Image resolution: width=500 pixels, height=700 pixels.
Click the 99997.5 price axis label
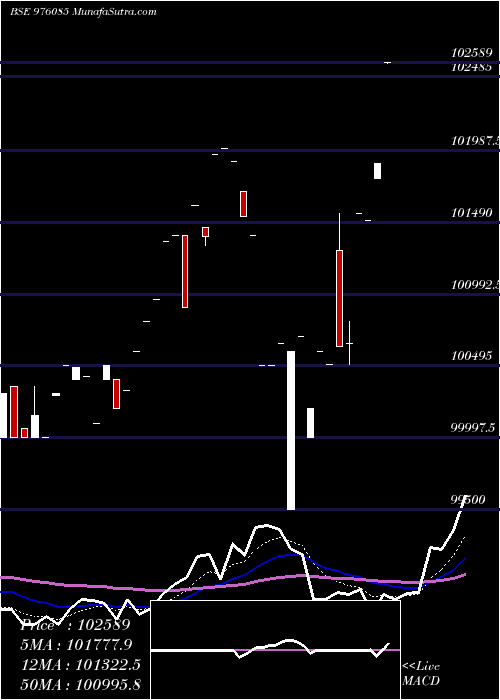click(x=473, y=428)
